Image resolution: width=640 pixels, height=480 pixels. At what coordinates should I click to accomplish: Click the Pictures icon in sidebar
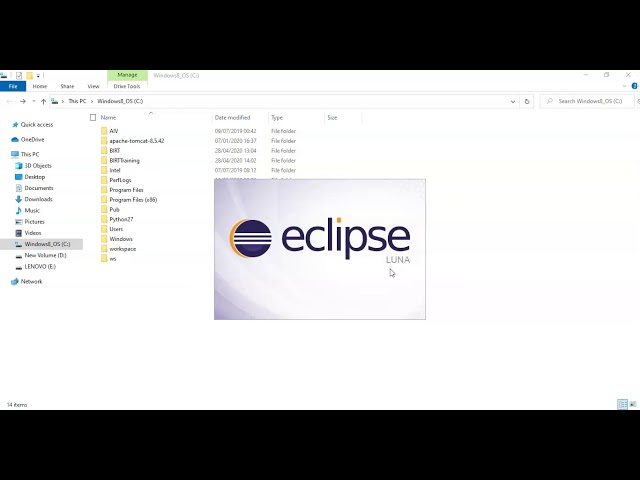[18, 222]
